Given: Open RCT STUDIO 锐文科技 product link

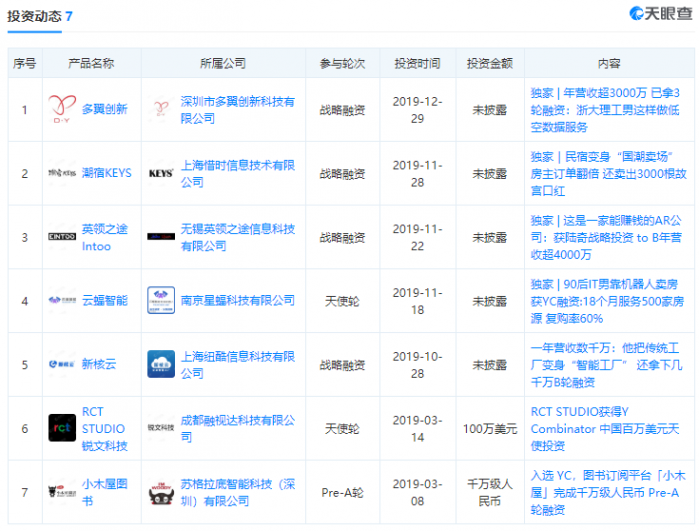Looking at the screenshot, I should [x=104, y=428].
